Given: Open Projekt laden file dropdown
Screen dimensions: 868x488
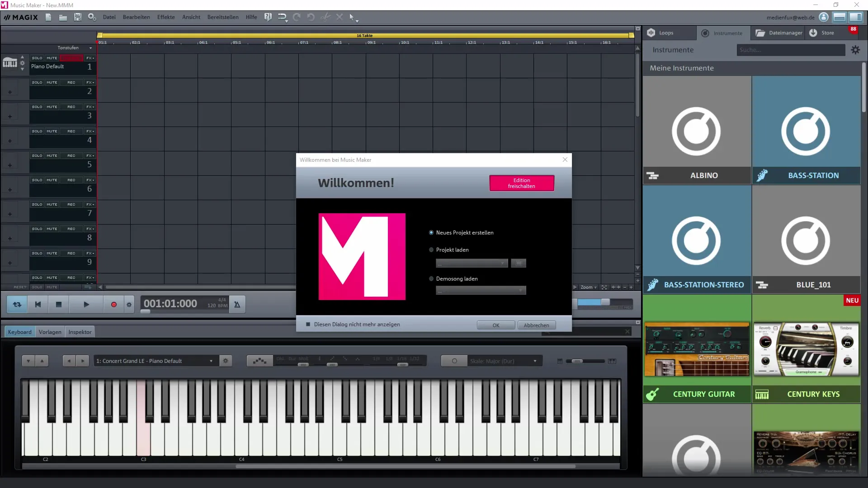Looking at the screenshot, I should 472,263.
